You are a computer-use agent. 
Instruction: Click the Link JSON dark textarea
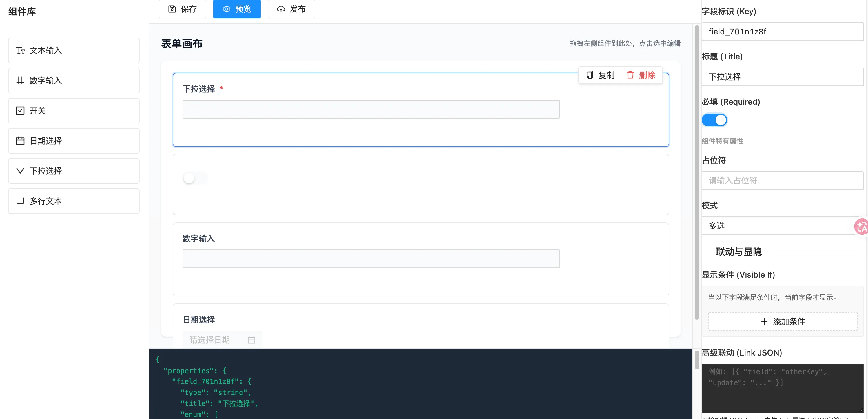click(x=783, y=388)
